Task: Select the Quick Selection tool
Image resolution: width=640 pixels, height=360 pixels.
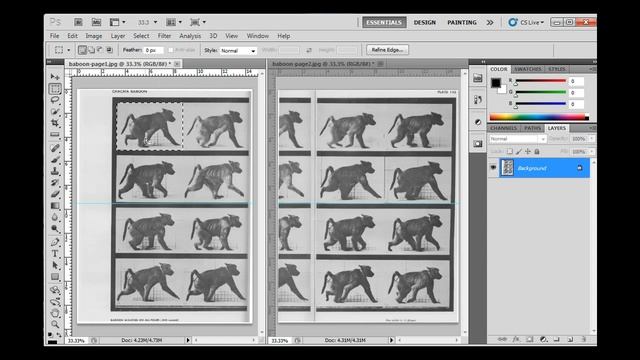Action: 55,111
